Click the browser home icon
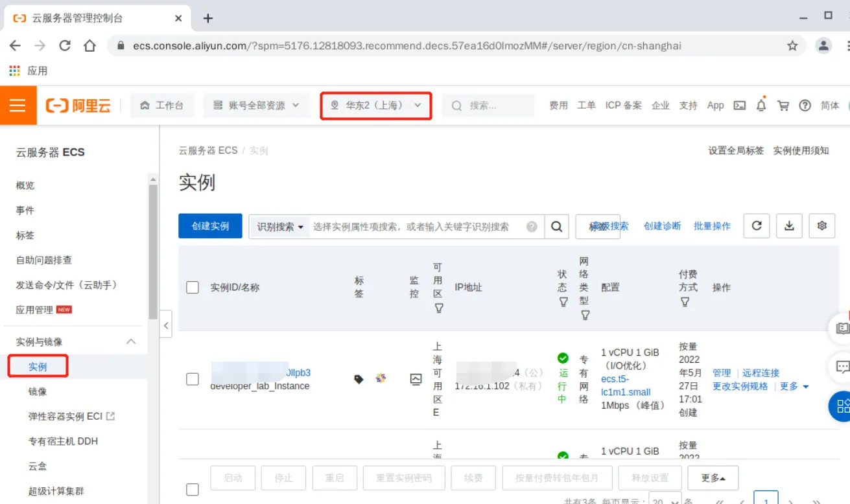Screen dimensions: 850x504 pos(89,45)
